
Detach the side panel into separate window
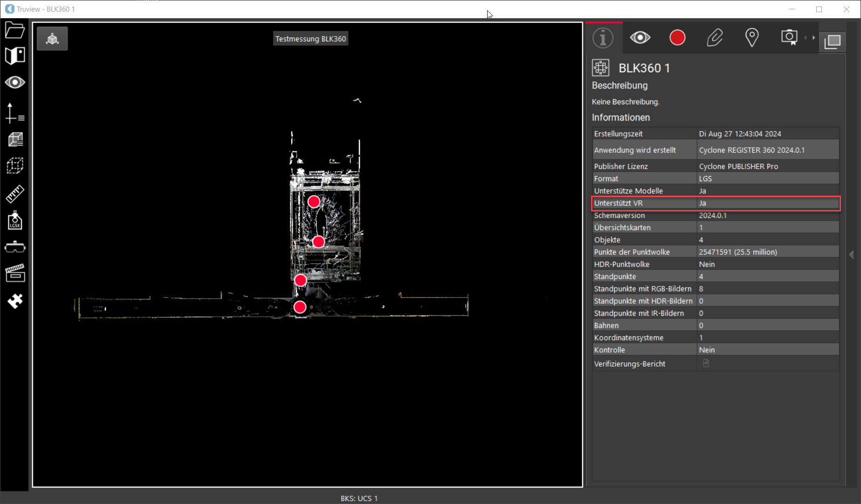click(833, 41)
